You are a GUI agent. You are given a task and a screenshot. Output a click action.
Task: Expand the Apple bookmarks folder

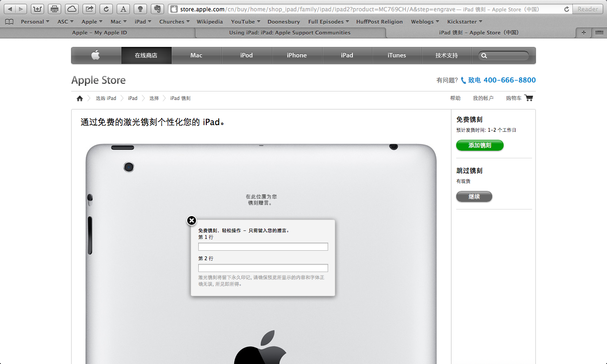click(x=92, y=22)
